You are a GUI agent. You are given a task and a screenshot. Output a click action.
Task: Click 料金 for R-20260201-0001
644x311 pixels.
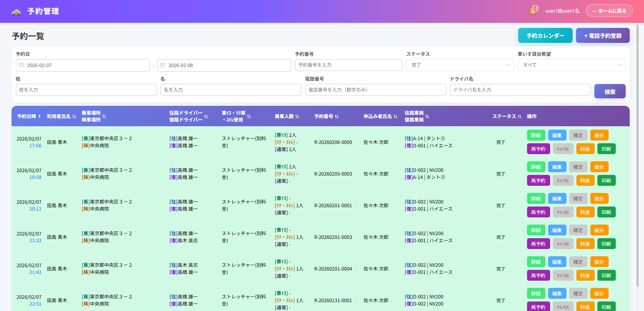pos(586,212)
